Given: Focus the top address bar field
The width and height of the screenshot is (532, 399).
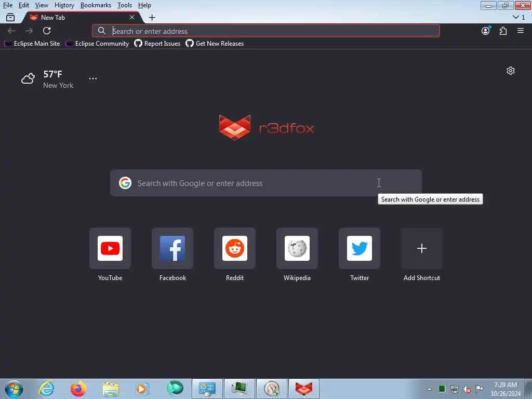Looking at the screenshot, I should click(266, 31).
